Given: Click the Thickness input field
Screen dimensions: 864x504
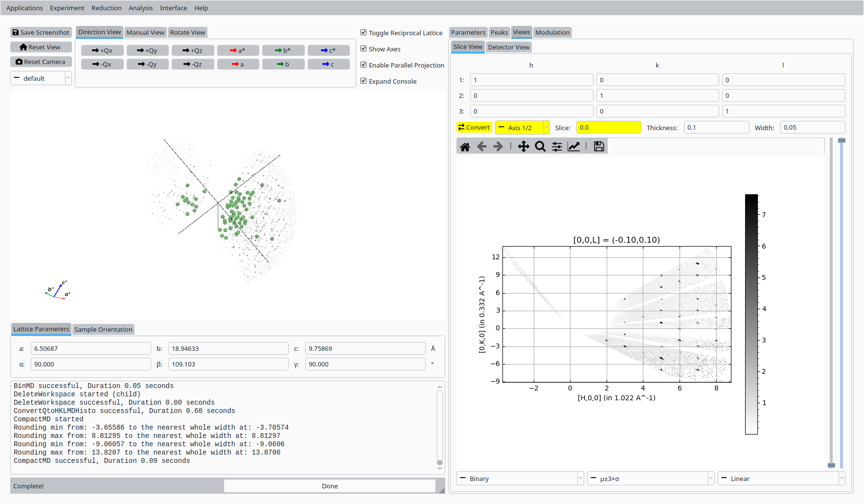Looking at the screenshot, I should 716,128.
